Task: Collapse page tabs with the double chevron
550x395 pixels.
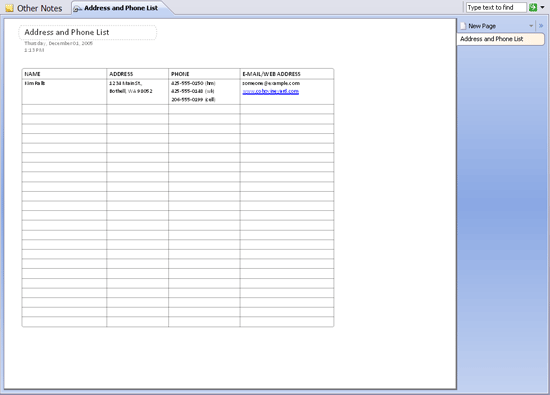Action: (x=541, y=26)
